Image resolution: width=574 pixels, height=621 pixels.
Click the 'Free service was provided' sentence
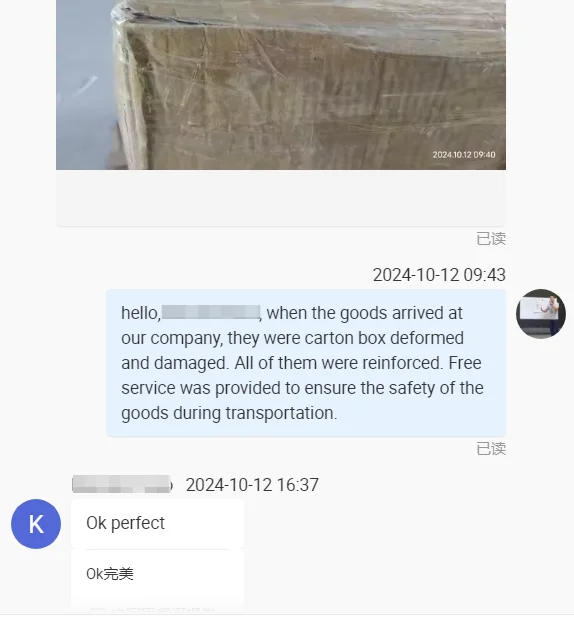click(302, 375)
